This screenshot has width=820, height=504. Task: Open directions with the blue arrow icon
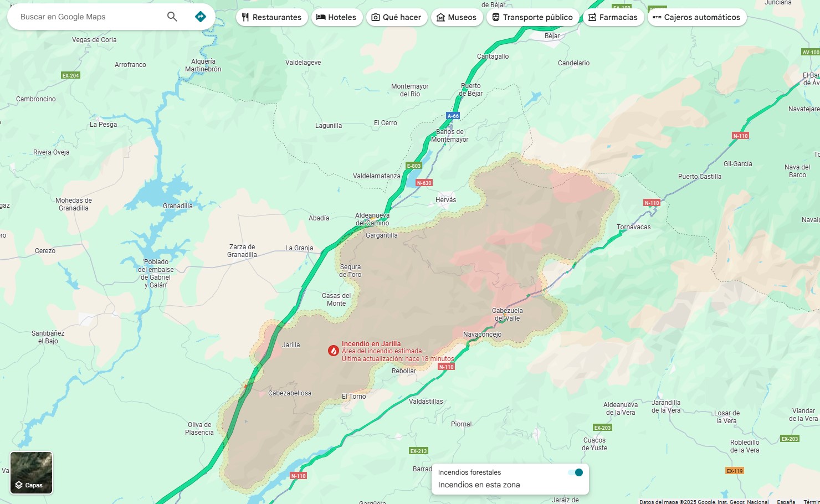click(x=201, y=17)
